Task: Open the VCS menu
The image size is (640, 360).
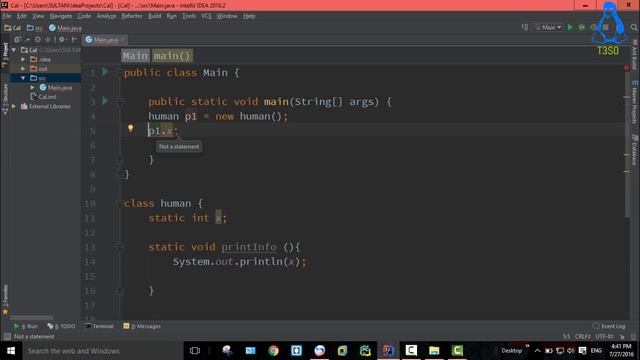Action: click(206, 16)
